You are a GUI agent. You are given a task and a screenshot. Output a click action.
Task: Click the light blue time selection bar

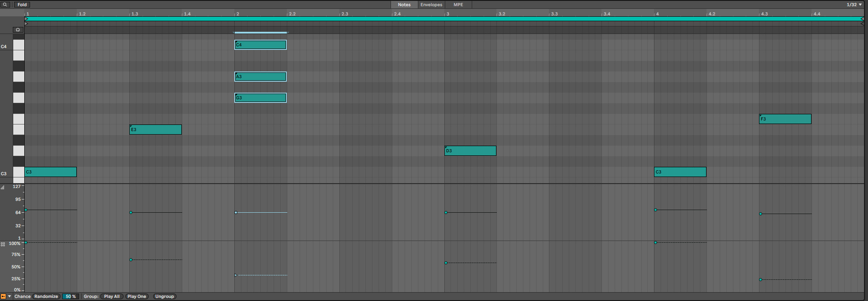260,32
